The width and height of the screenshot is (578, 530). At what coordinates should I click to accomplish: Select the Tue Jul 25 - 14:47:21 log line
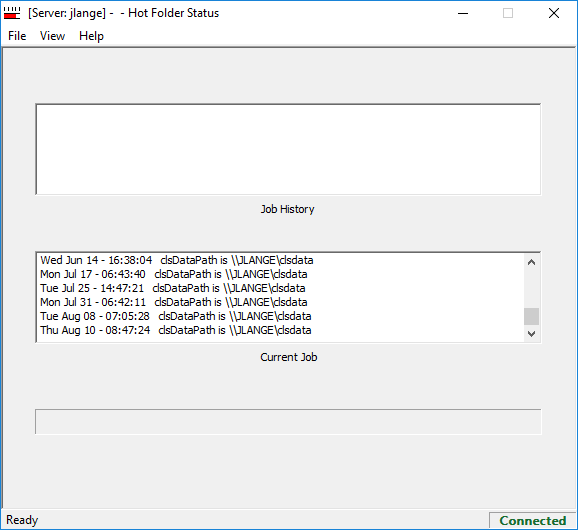click(173, 288)
